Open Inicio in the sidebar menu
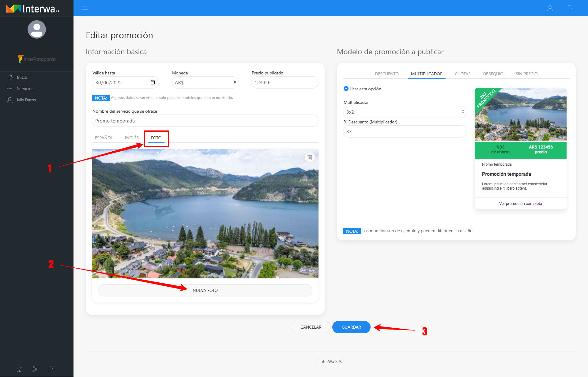Image resolution: width=588 pixels, height=377 pixels. (22, 77)
